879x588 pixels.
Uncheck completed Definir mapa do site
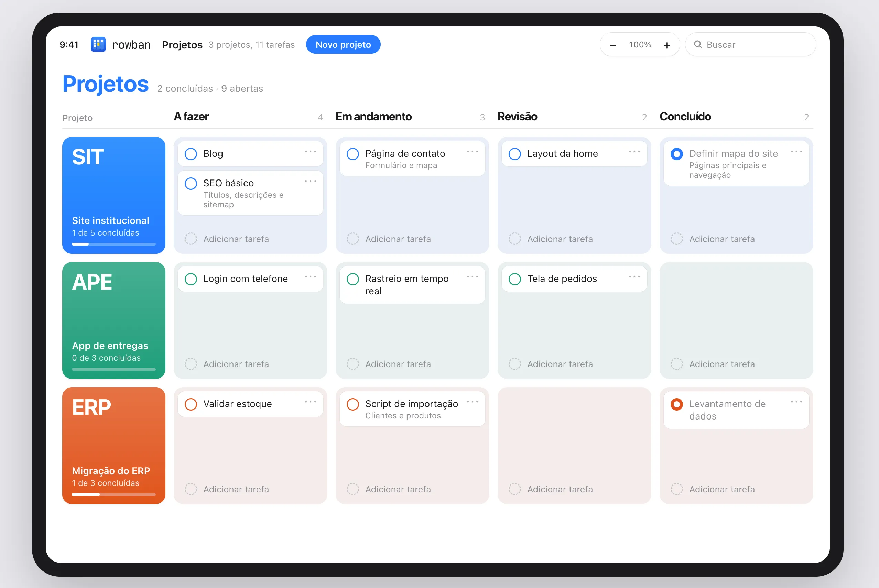[677, 154]
